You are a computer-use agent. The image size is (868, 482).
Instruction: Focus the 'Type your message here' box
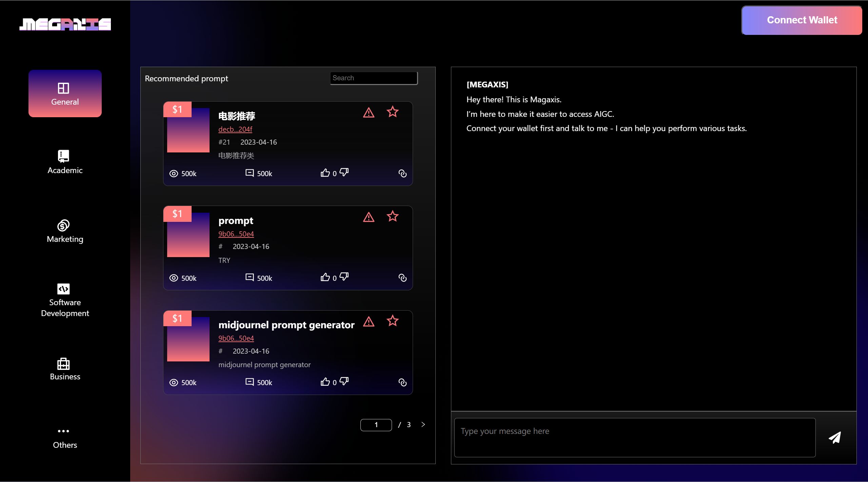point(635,437)
